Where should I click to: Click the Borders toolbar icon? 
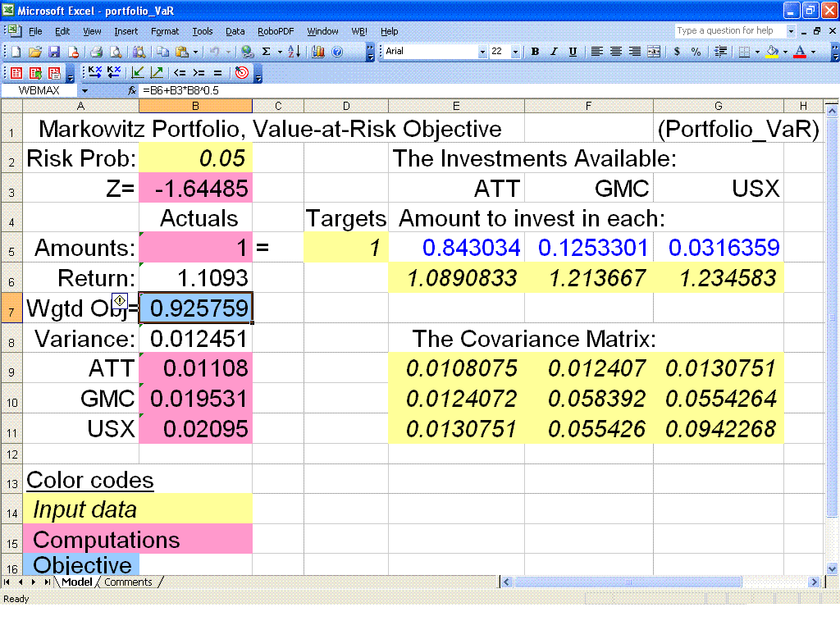click(744, 52)
